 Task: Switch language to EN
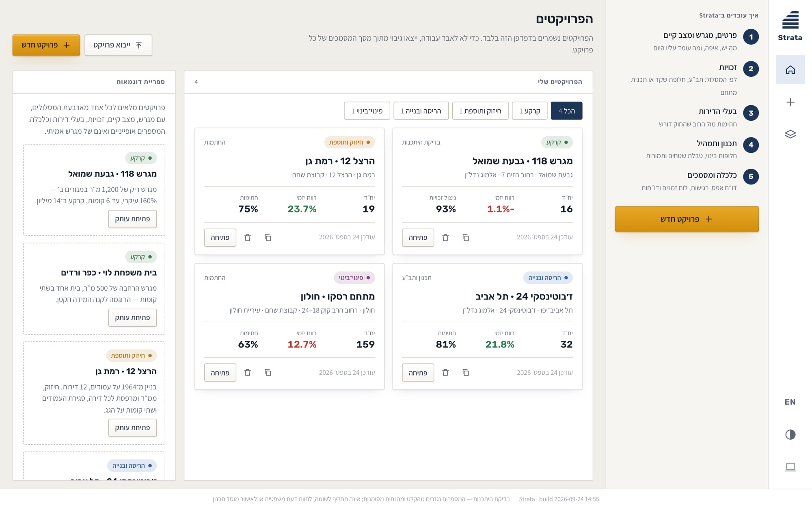pyautogui.click(x=790, y=402)
